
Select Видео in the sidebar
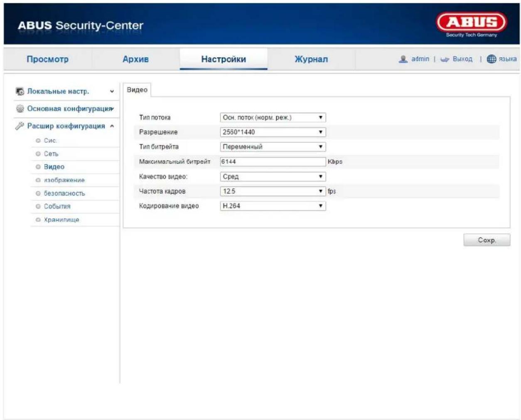pos(54,167)
